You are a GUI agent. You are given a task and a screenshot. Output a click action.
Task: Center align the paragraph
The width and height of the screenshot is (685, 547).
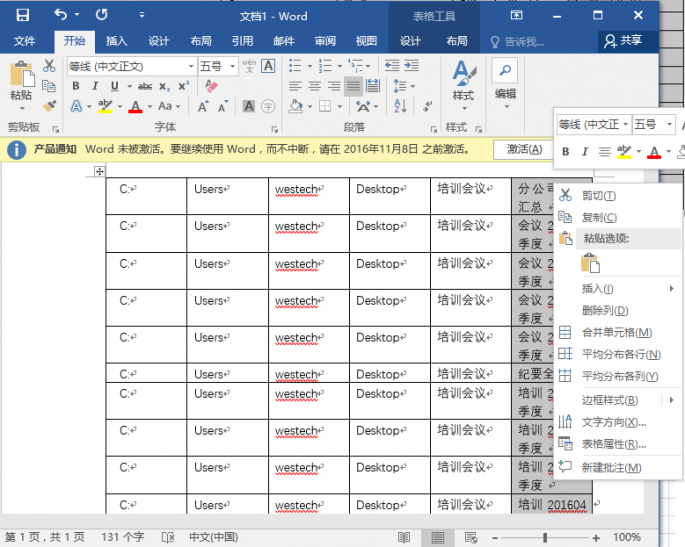(x=315, y=86)
